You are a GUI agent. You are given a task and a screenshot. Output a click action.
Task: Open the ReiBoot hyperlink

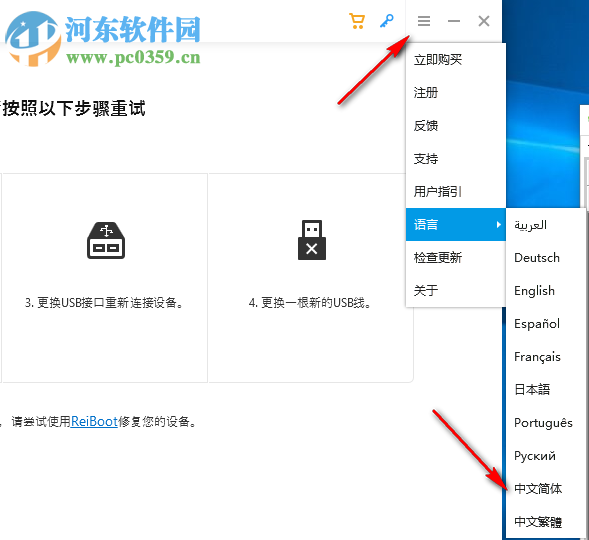(x=94, y=422)
